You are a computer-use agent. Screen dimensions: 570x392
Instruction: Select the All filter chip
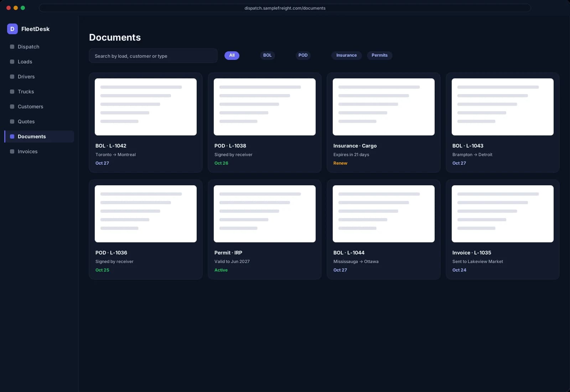tap(232, 55)
